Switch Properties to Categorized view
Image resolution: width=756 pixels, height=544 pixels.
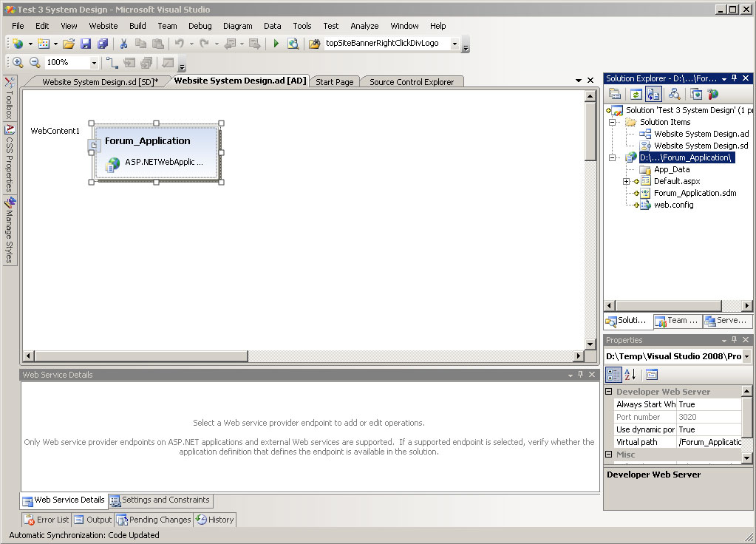click(613, 374)
